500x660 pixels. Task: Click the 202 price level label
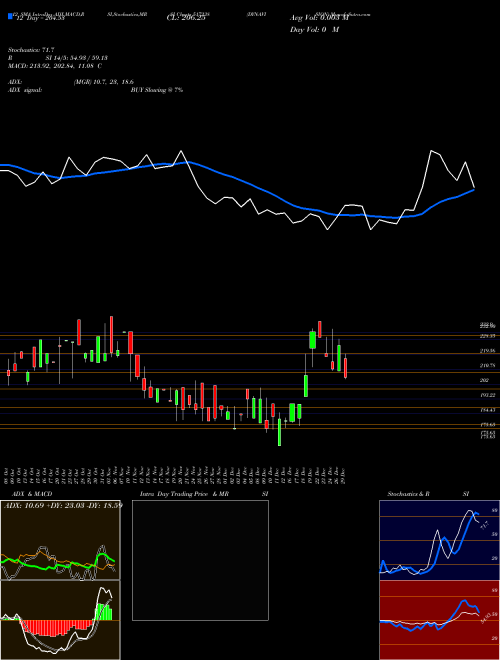(x=484, y=380)
